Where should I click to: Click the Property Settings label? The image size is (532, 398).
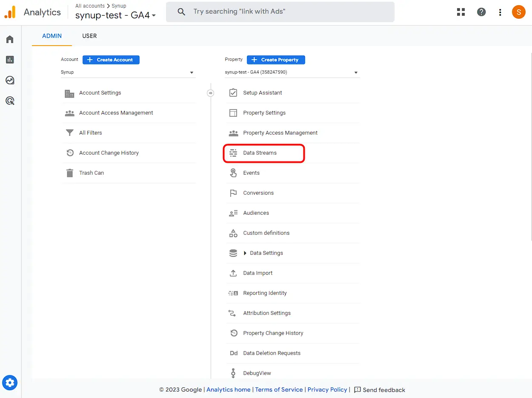pyautogui.click(x=264, y=113)
